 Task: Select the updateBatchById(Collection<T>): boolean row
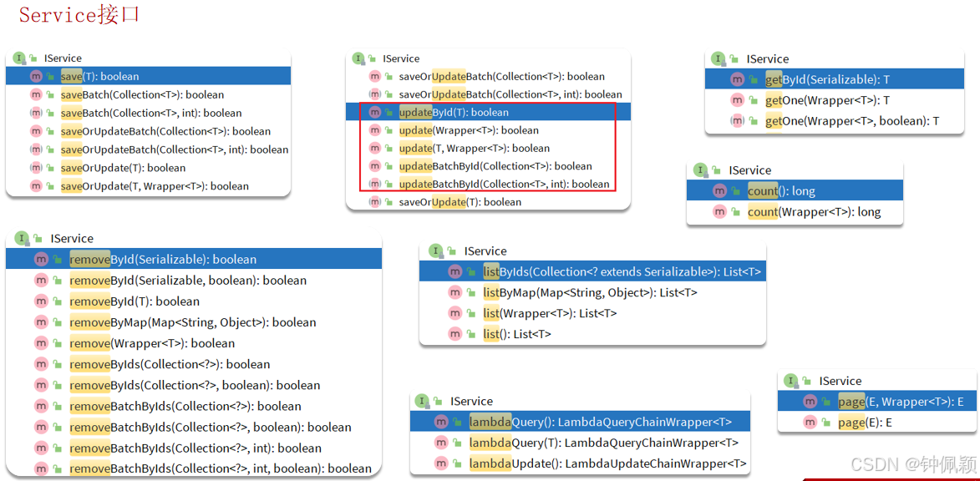point(488,166)
